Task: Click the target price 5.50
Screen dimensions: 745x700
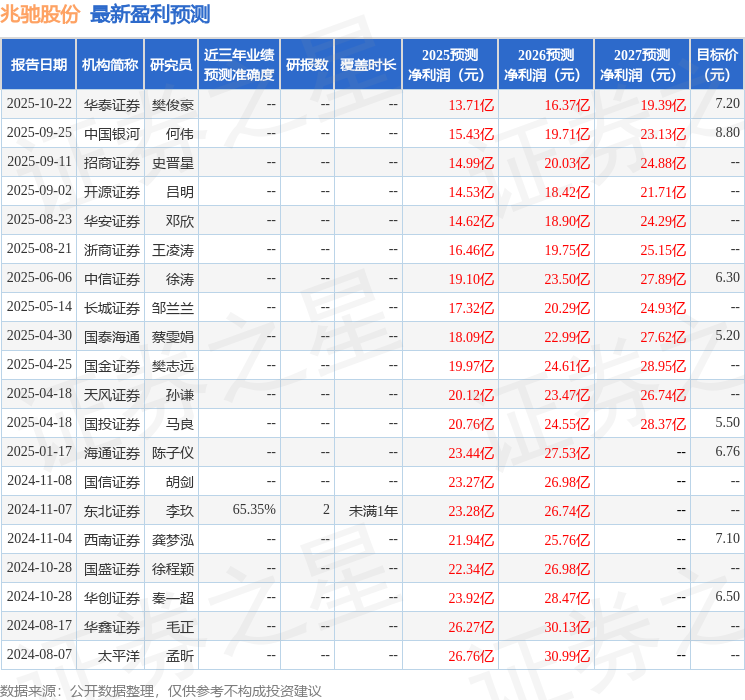Action: [x=727, y=422]
